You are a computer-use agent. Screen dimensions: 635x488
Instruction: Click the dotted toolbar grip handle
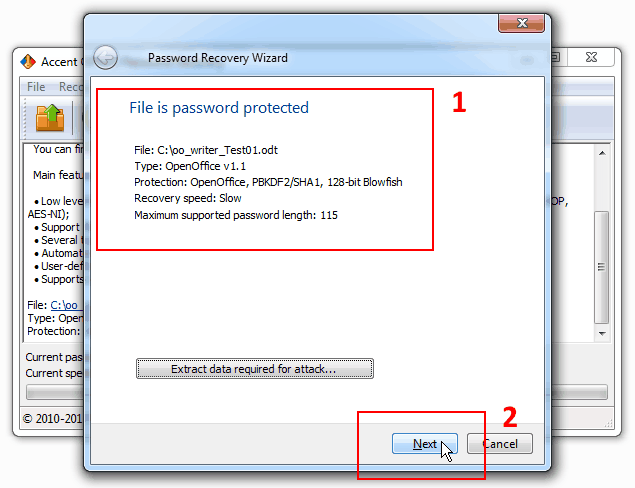26,118
